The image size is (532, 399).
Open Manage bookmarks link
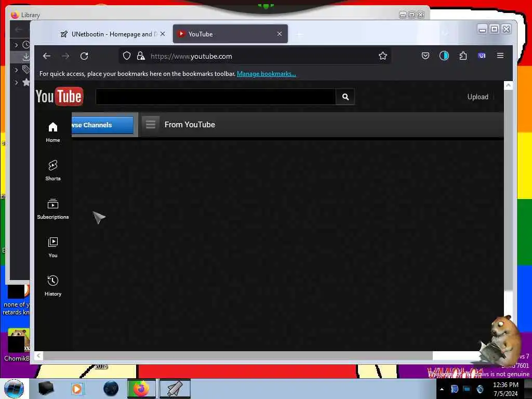(x=267, y=74)
